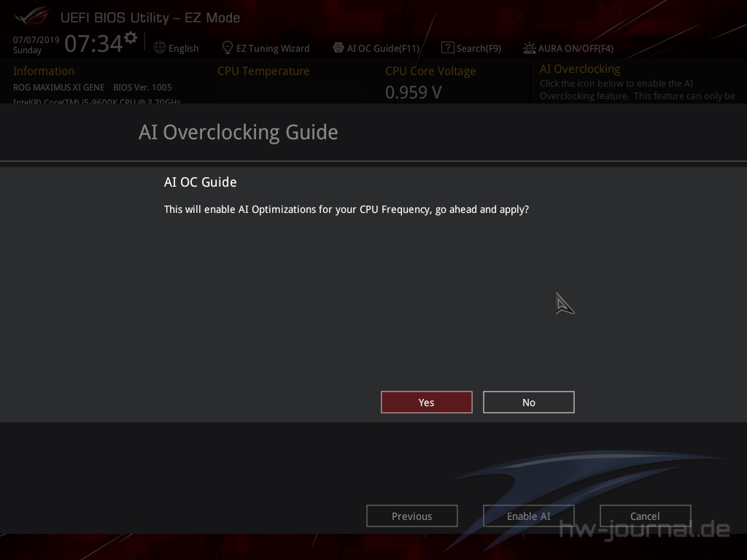Click the Enable AI button
This screenshot has height=560, width=747.
(x=529, y=516)
